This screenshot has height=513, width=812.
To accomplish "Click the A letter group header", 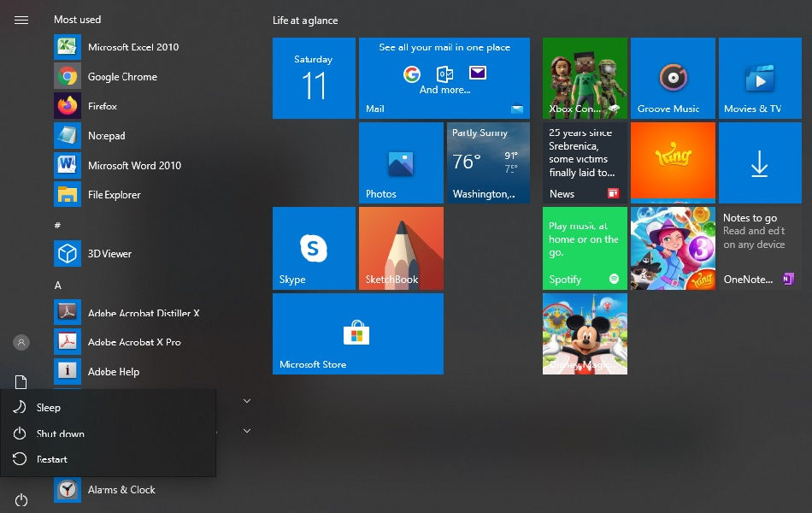I will [57, 286].
